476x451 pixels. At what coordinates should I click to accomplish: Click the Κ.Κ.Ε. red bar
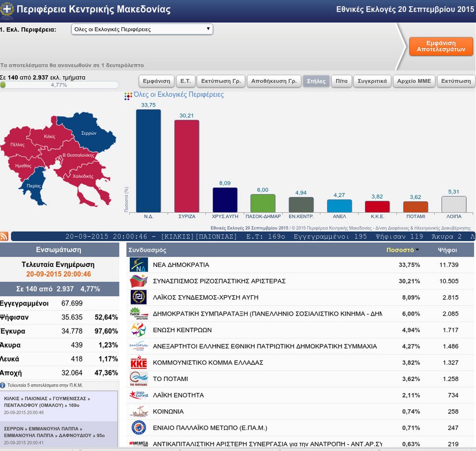(x=377, y=206)
